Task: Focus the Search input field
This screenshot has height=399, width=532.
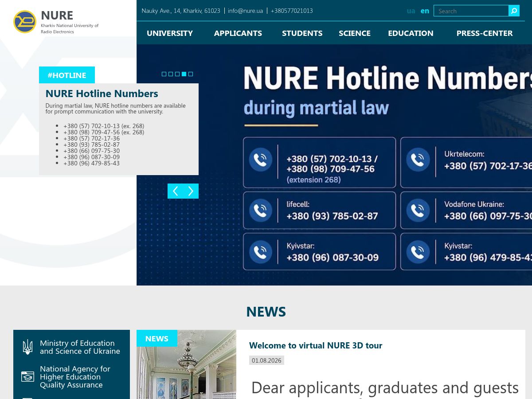Action: pos(471,11)
